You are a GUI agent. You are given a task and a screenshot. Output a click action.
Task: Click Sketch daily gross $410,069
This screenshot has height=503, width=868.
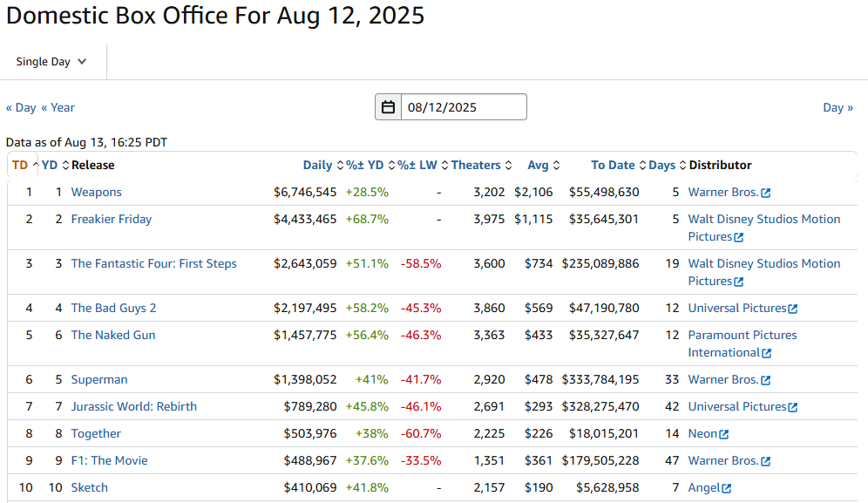[310, 487]
